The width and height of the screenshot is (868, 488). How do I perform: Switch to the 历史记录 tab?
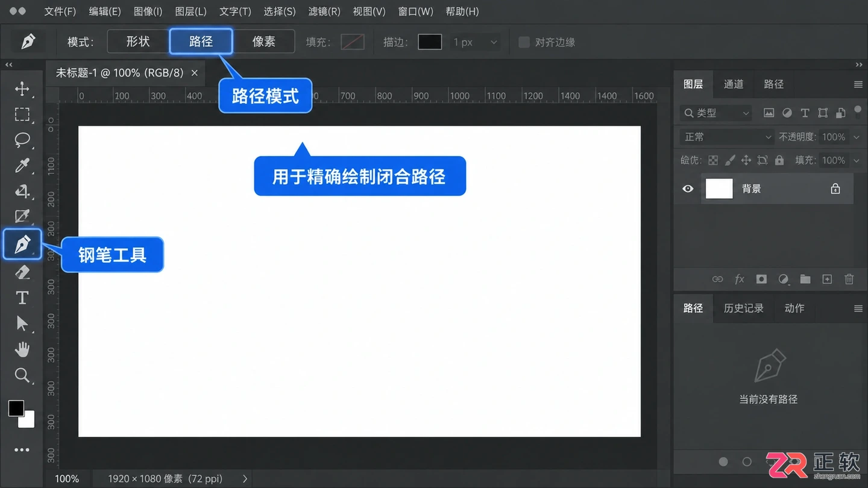point(743,308)
